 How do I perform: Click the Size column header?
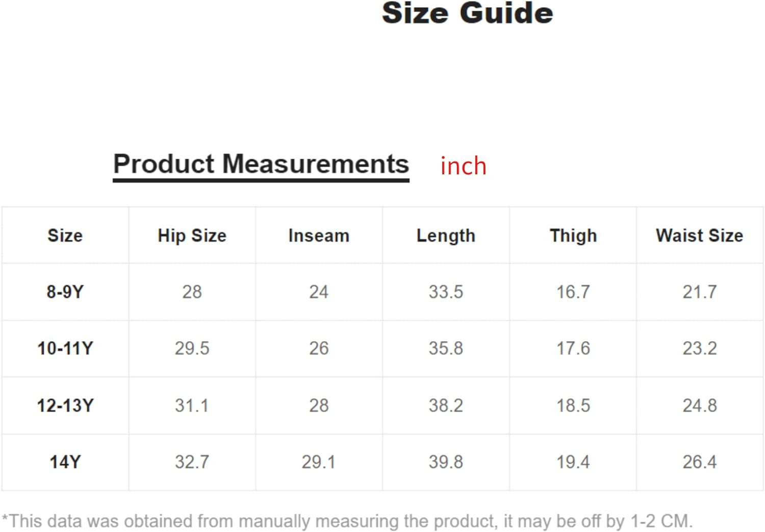(x=65, y=235)
